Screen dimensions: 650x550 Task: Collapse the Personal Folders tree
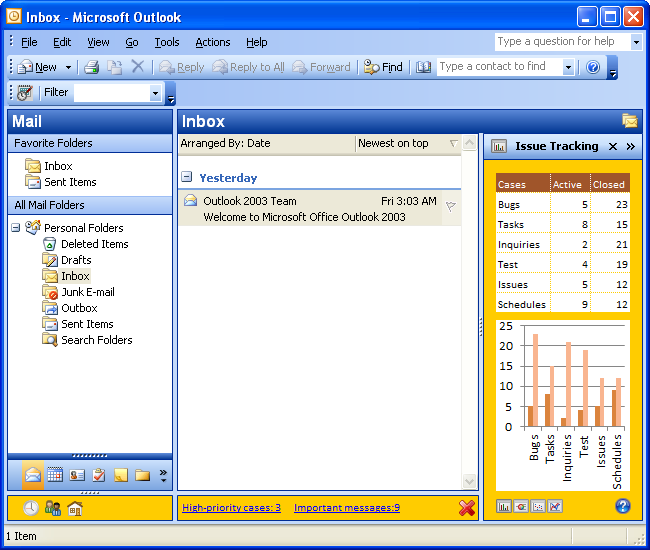point(15,228)
